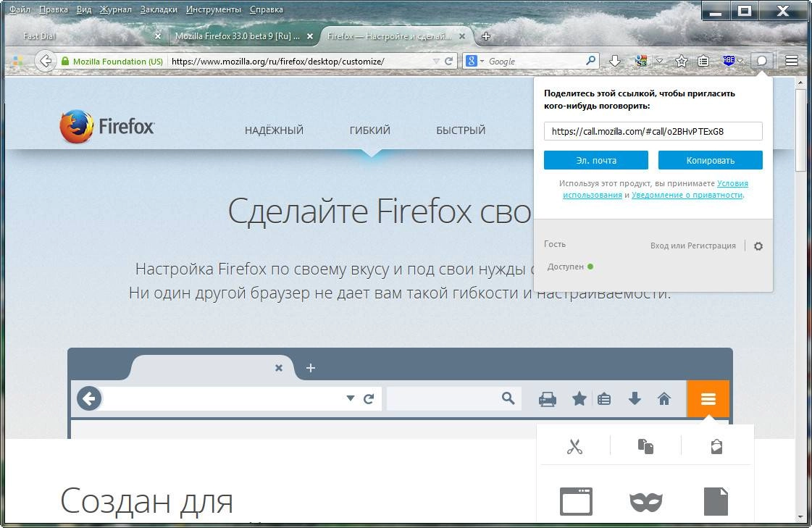This screenshot has width=812, height=528.
Task: Click the reload button in the URL bar
Action: tap(449, 61)
